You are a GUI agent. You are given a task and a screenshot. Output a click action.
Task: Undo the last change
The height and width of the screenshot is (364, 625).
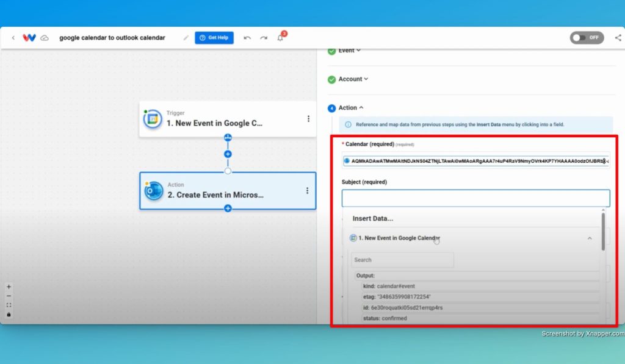pyautogui.click(x=247, y=38)
